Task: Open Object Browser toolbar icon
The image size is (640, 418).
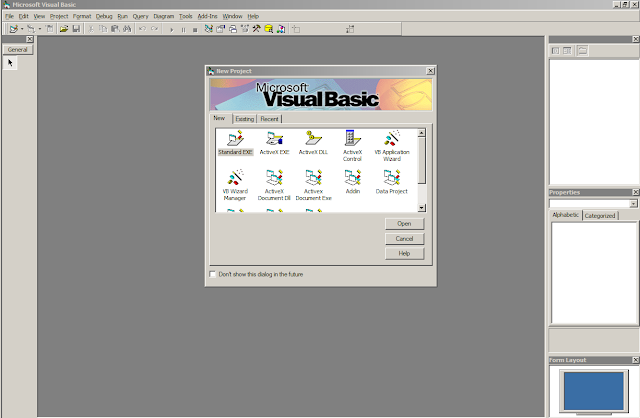Action: click(x=244, y=29)
